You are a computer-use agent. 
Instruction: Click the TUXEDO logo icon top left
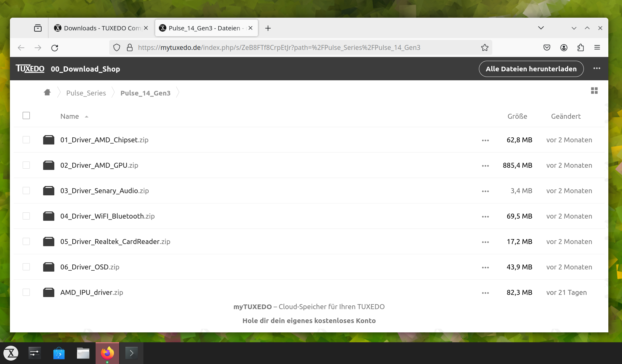click(29, 69)
